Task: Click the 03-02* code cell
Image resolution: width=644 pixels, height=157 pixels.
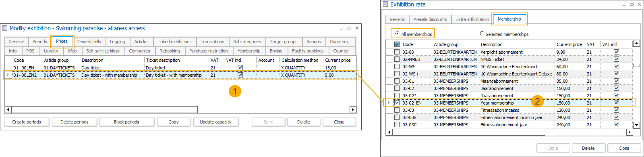Action: click(417, 96)
